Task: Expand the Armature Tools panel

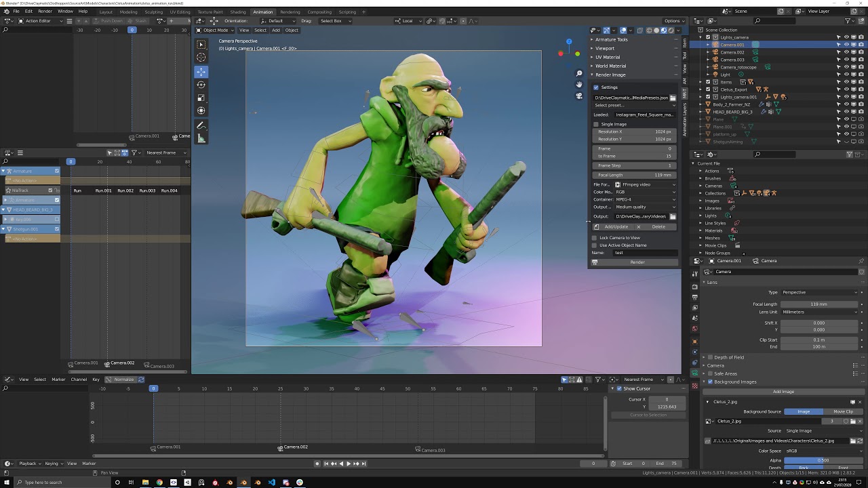Action: 611,39
